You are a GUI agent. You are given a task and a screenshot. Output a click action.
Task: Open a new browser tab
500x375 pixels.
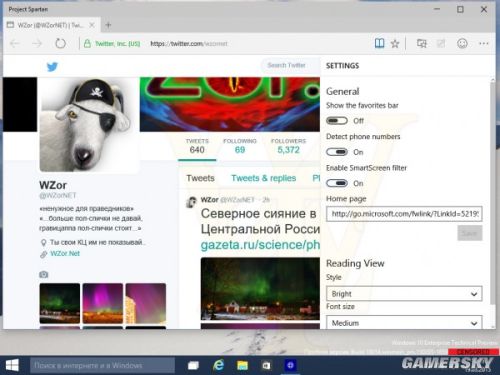(108, 25)
